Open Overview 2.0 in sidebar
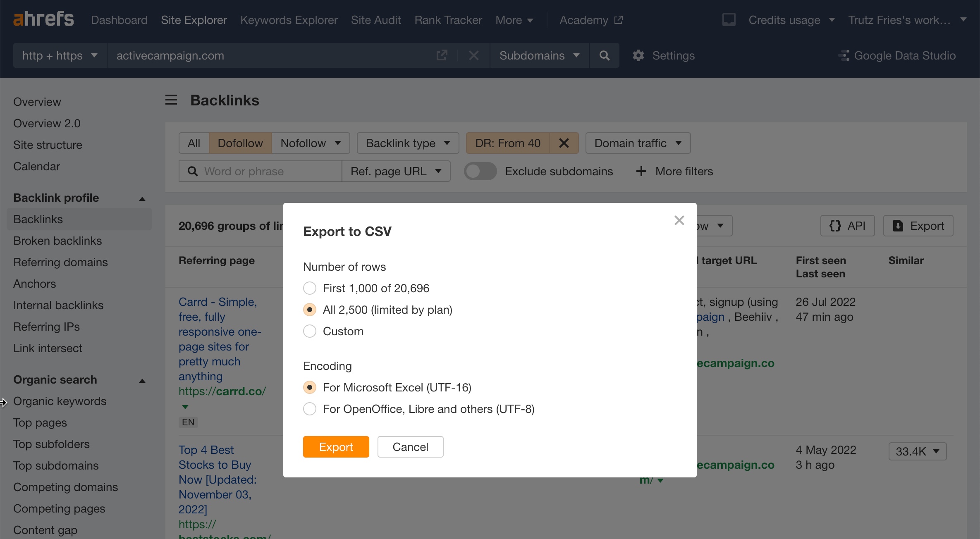Viewport: 980px width, 539px height. pos(47,123)
